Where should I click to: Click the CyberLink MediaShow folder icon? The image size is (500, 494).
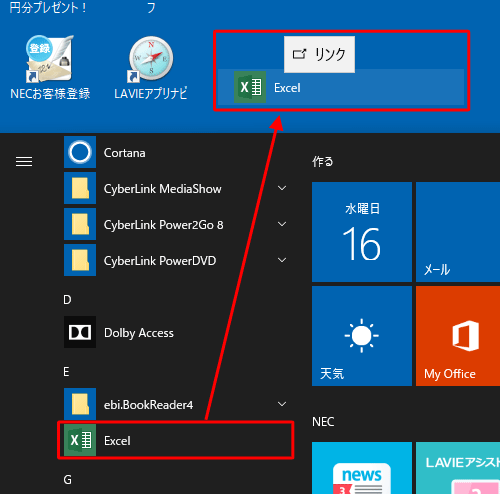coord(80,188)
